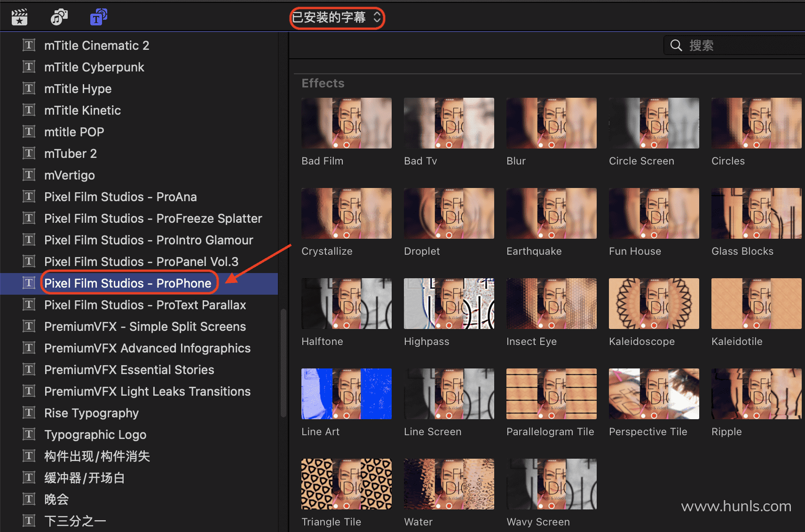
Task: Select the Circle Screen effect thumbnail
Action: pyautogui.click(x=654, y=123)
